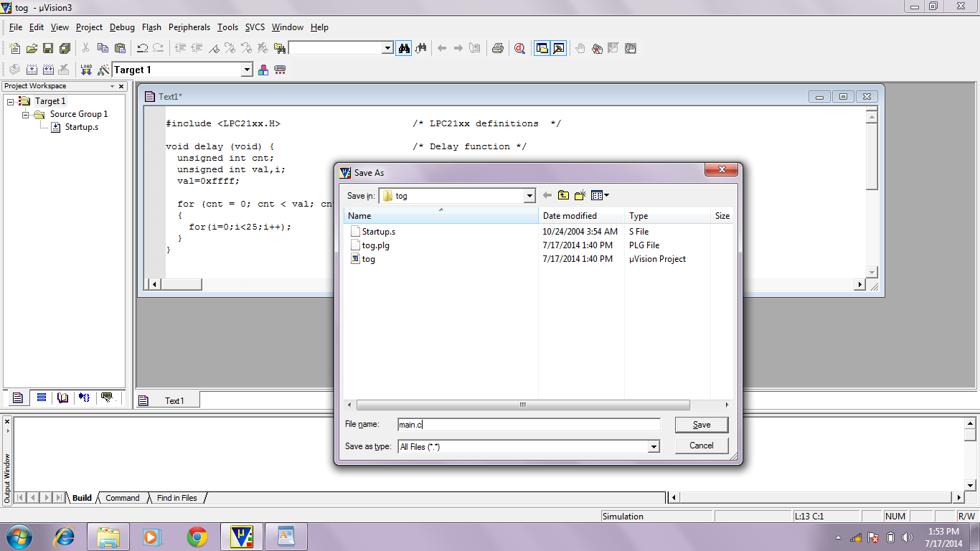Image resolution: width=980 pixels, height=551 pixels.
Task: Click the LOAD download to flash icon
Action: click(x=87, y=70)
